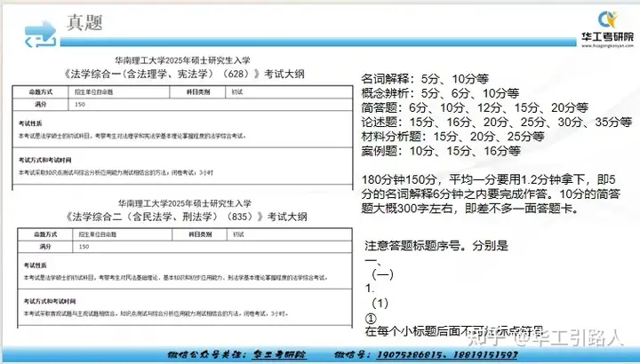Click the （一） numbering example
This screenshot has width=640, height=364.
pos(382,274)
